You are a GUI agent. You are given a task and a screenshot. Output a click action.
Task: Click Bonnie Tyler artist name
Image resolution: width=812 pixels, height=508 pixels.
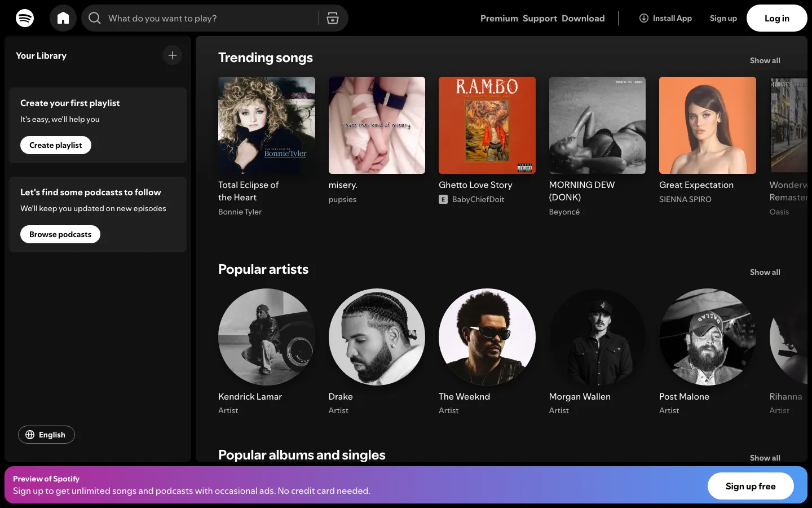240,212
